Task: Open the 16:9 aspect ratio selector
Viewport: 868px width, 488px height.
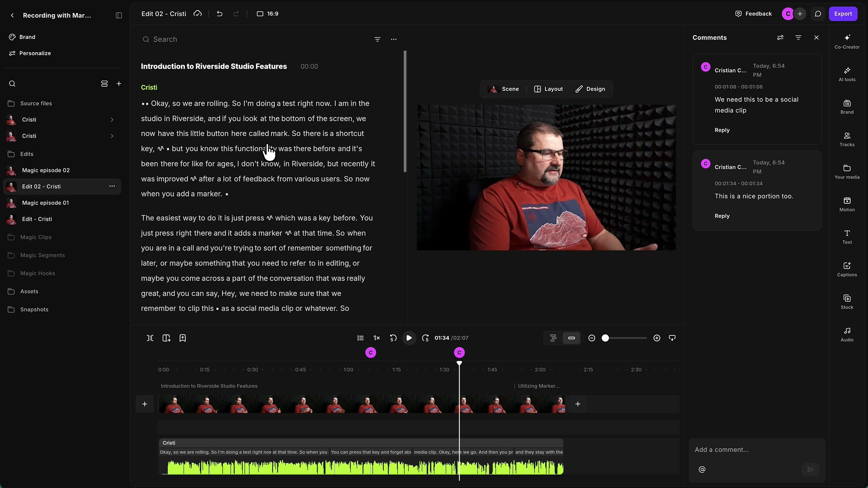Action: [268, 13]
